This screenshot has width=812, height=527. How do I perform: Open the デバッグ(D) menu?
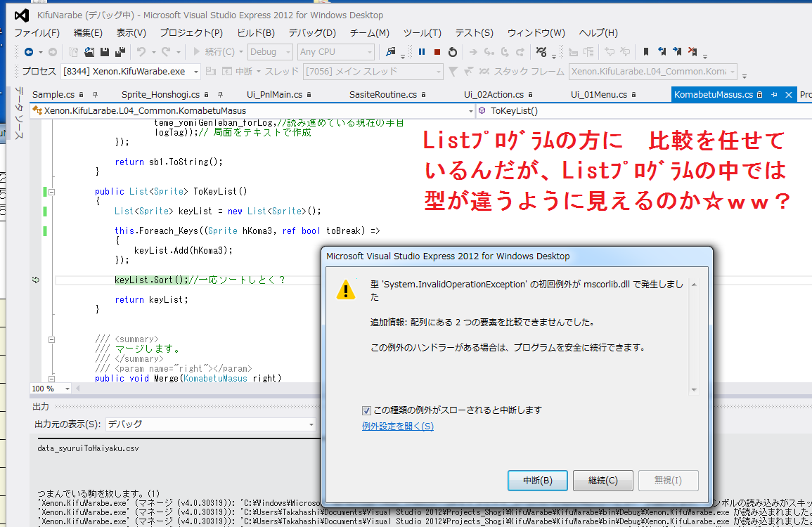tap(312, 32)
